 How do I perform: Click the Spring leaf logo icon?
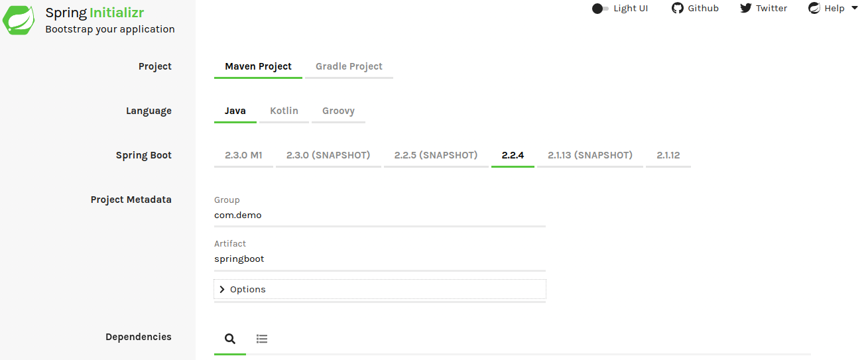[x=19, y=20]
